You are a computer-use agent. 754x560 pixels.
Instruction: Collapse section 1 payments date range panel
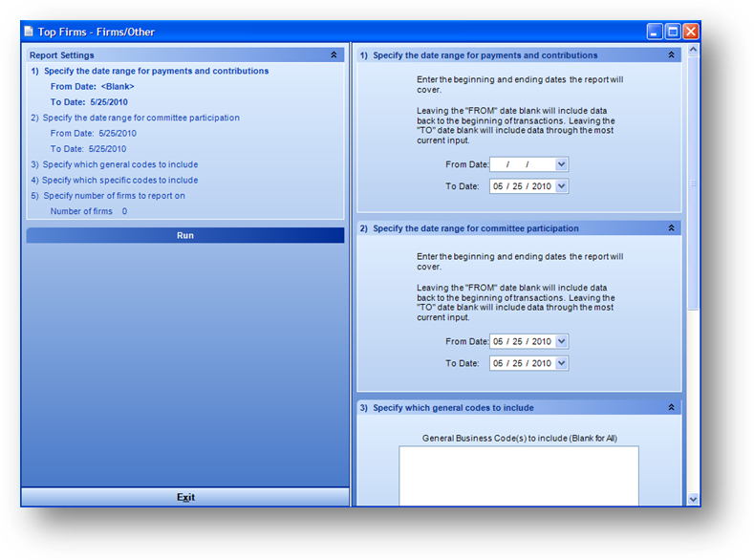coord(671,55)
